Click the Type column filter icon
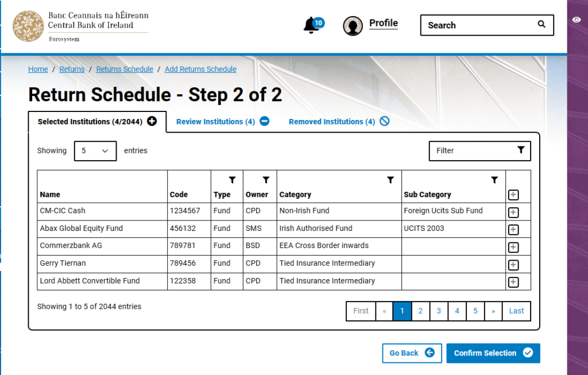588x375 pixels. [x=232, y=180]
